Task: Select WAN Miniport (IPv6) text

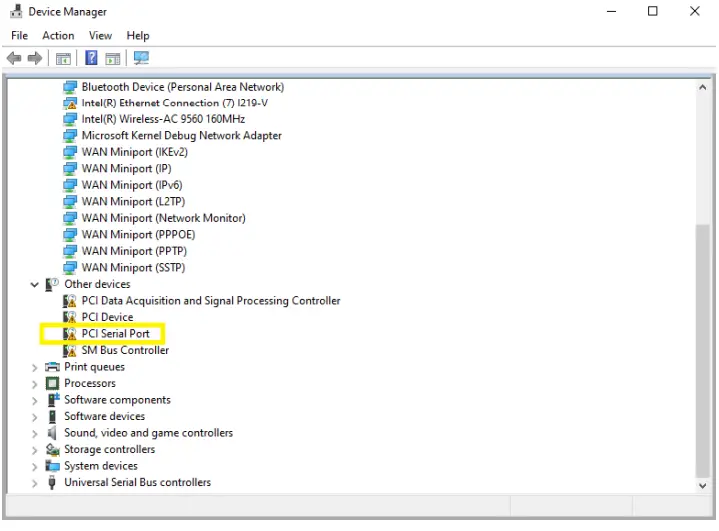Action: coord(132,185)
